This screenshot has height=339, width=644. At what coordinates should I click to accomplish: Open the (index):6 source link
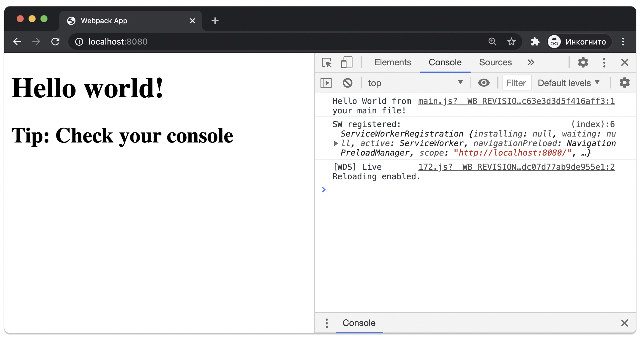click(593, 124)
